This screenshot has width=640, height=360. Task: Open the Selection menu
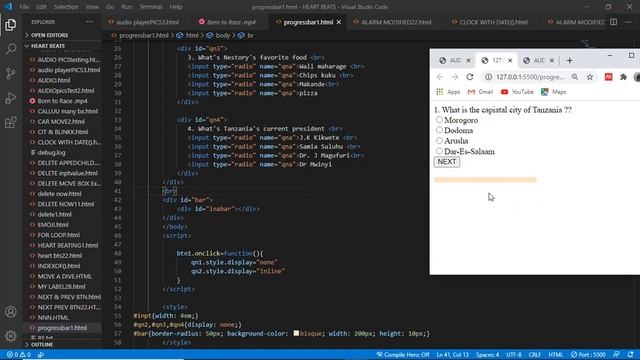pos(66,7)
